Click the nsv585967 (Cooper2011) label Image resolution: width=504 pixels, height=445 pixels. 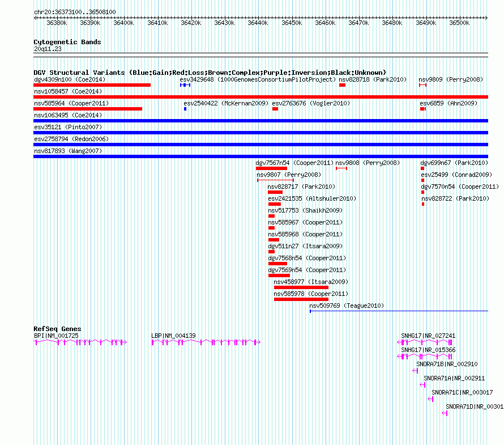tap(305, 222)
